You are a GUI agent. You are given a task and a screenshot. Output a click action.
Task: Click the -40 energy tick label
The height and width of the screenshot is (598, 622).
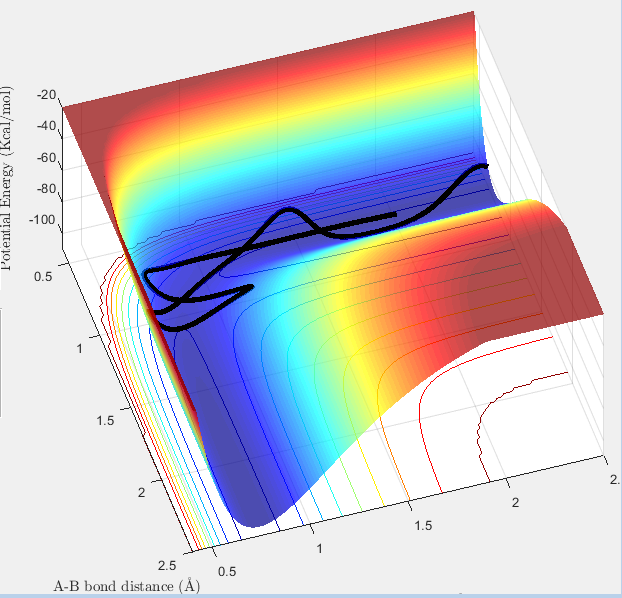(47, 126)
